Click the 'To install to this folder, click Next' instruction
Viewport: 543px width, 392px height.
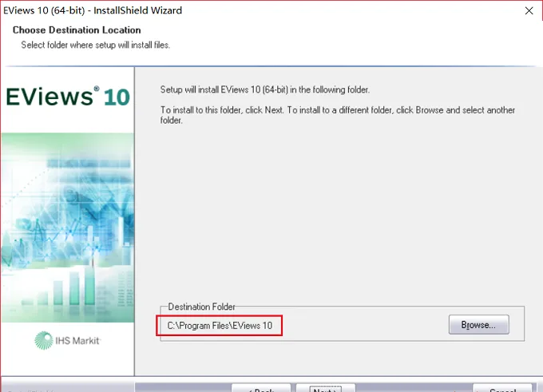338,115
